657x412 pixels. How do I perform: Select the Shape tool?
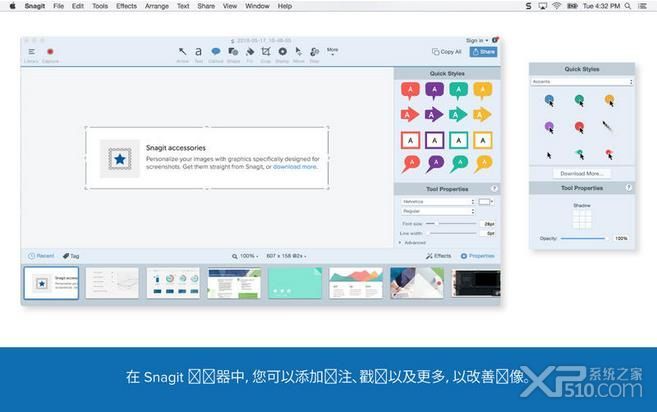click(x=233, y=52)
